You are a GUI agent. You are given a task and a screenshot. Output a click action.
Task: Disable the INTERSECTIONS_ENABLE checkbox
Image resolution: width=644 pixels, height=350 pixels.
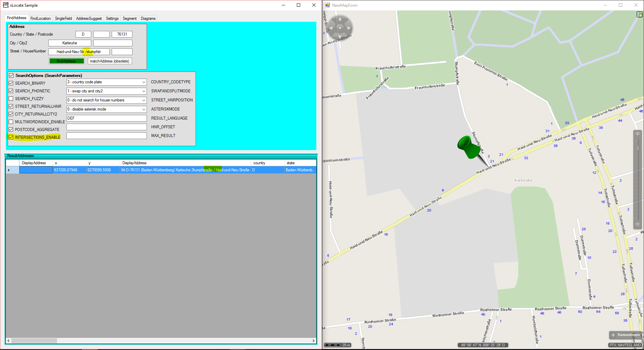[x=11, y=137]
